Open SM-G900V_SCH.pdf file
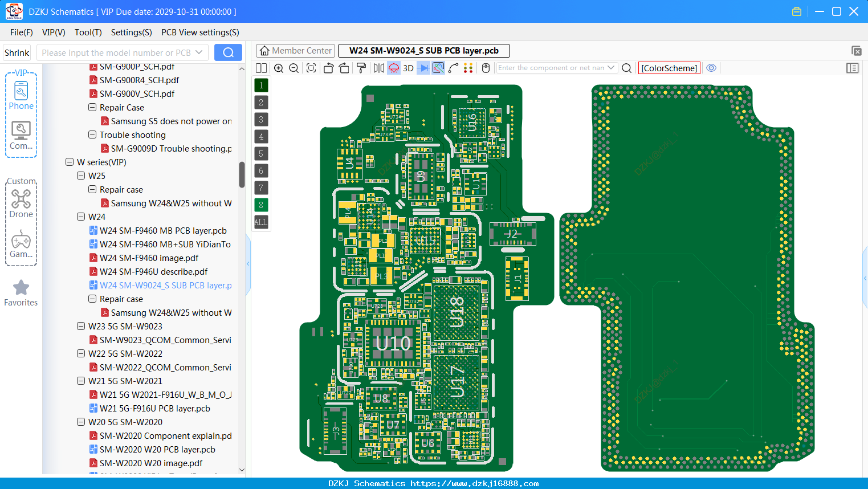The width and height of the screenshot is (868, 489). [137, 93]
